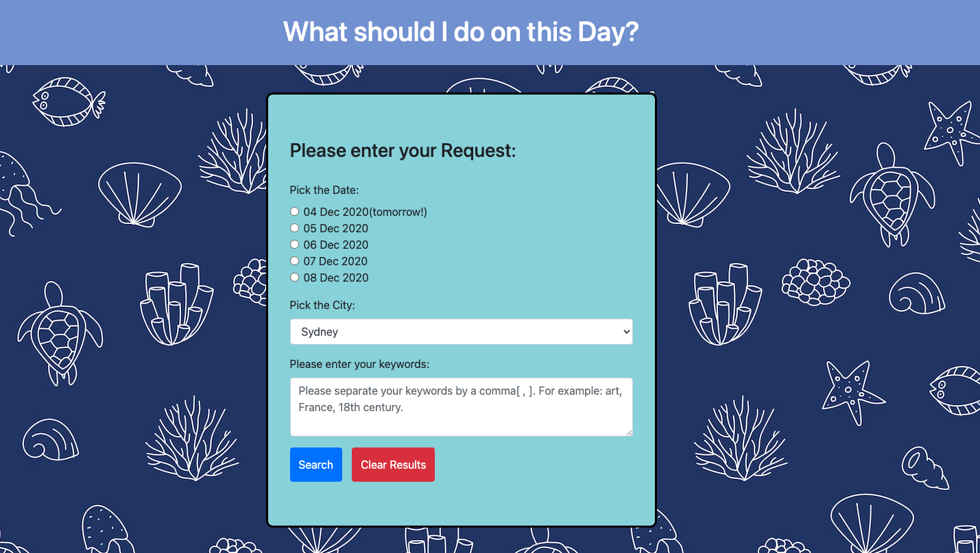This screenshot has width=980, height=553.
Task: Pick the 06 Dec 2020 radio button
Action: 295,245
